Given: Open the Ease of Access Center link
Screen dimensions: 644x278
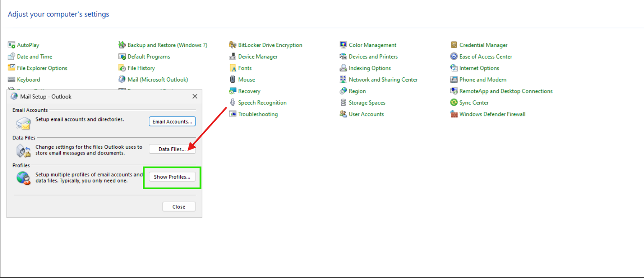Looking at the screenshot, I should (x=486, y=57).
